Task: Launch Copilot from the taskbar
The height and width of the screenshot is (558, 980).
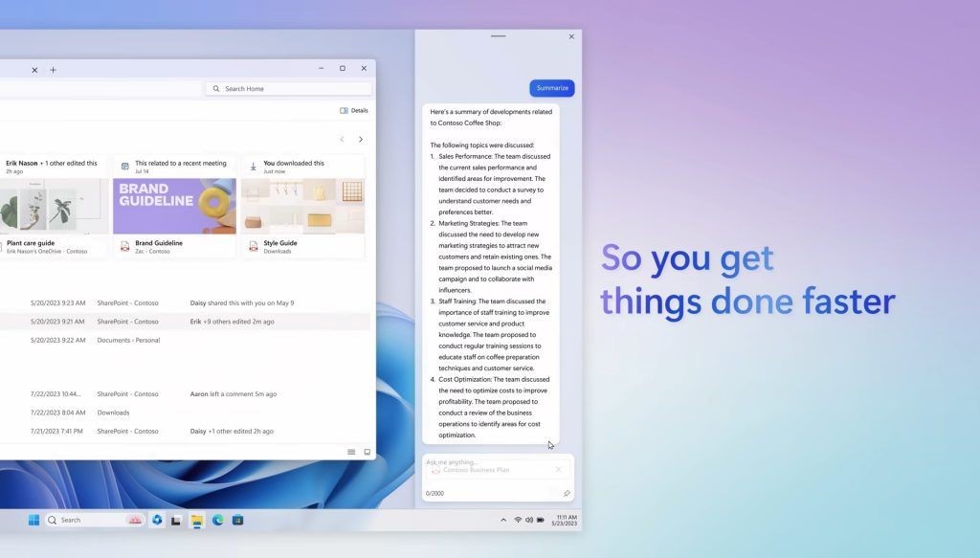Action: tap(157, 520)
